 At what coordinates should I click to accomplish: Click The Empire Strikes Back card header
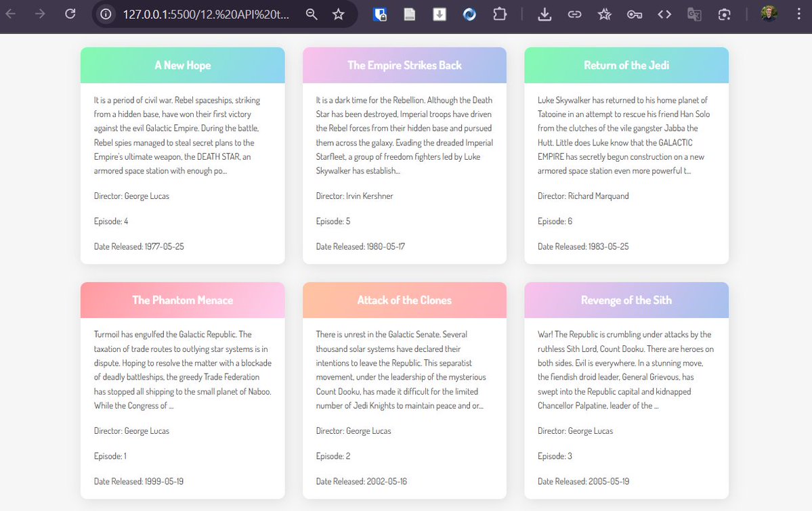coord(404,65)
